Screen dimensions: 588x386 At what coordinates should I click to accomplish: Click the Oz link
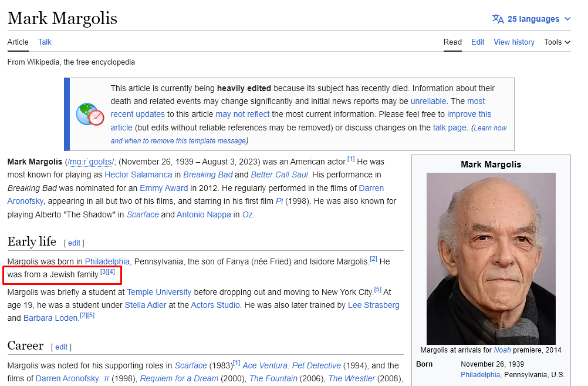coord(247,215)
